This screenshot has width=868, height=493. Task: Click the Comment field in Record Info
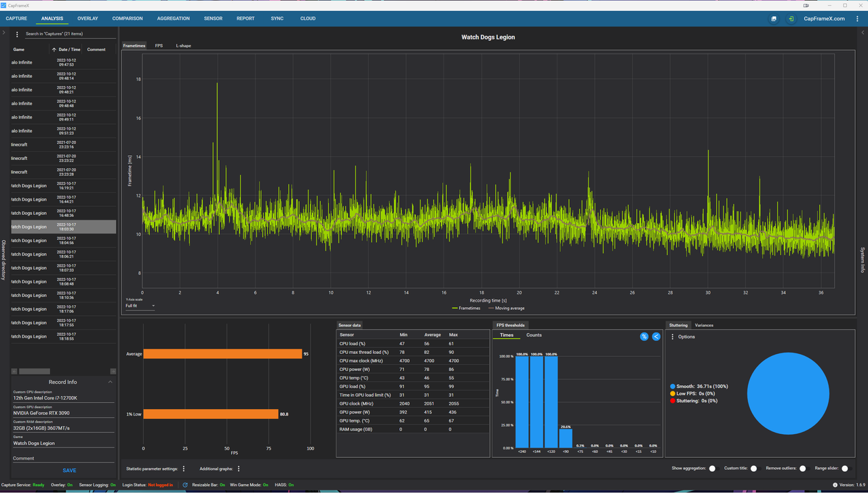coord(64,458)
